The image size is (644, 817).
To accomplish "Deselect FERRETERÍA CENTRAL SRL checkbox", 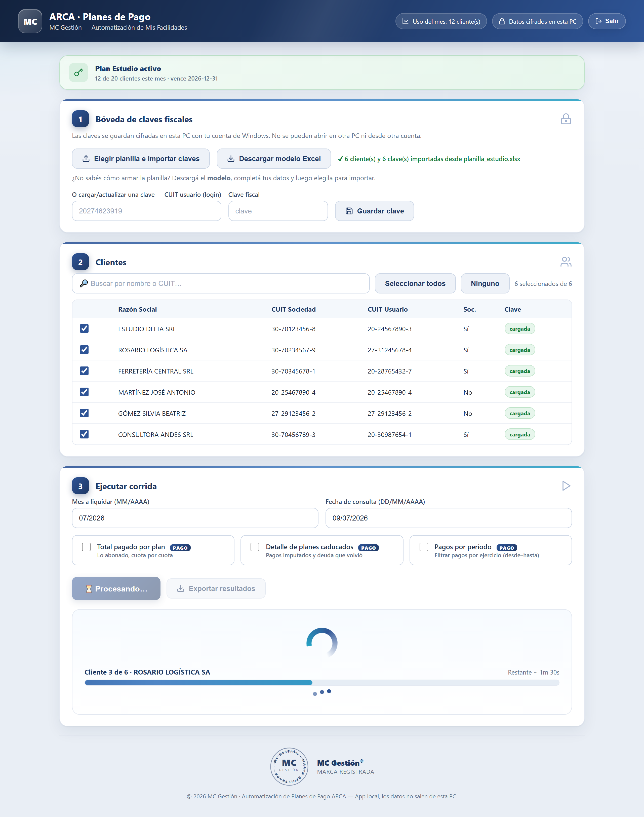I will coord(84,371).
